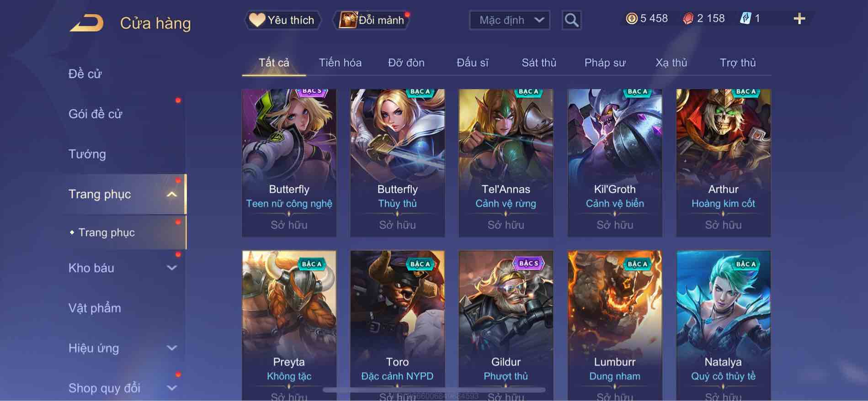Tap the back arrow beside Cửa hàng

coord(86,22)
